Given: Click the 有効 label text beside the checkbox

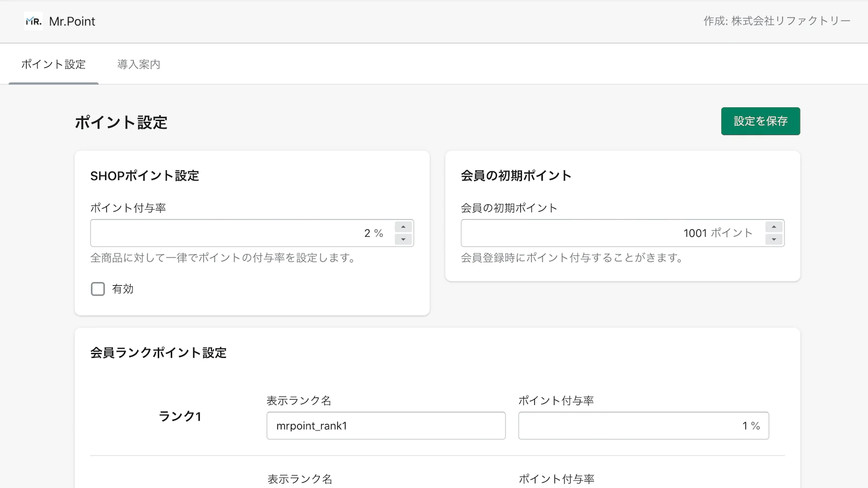Looking at the screenshot, I should pyautogui.click(x=123, y=289).
